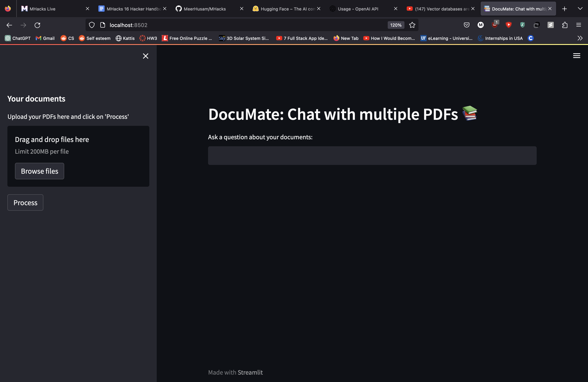Switch to the MeerHusam/MHacks tab
588x382 pixels.
pyautogui.click(x=205, y=9)
